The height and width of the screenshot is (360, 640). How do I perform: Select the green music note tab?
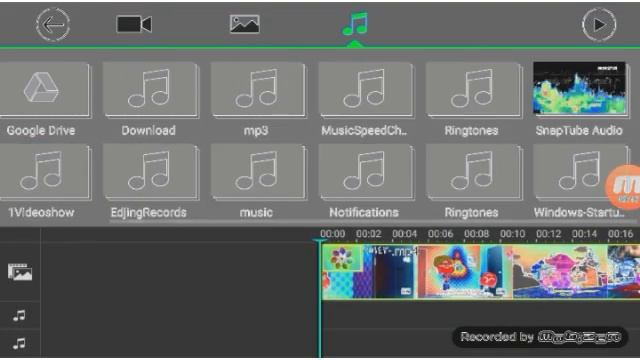(x=355, y=24)
